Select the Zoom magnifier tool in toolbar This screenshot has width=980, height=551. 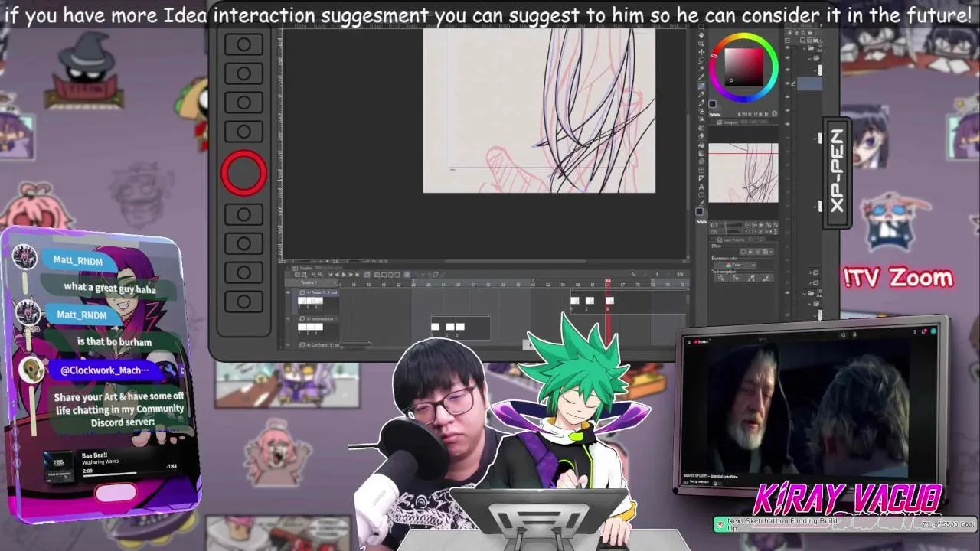point(701,26)
